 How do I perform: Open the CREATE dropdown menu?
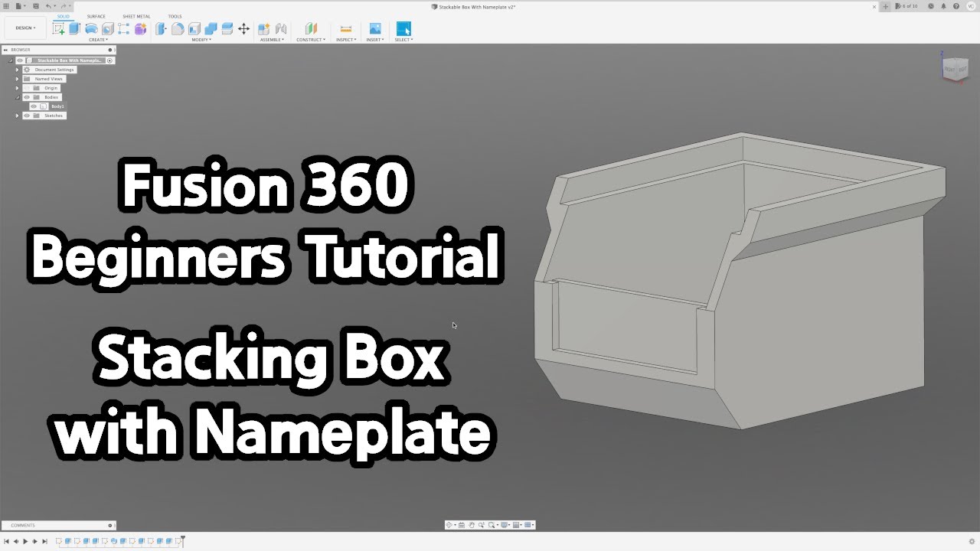(97, 40)
